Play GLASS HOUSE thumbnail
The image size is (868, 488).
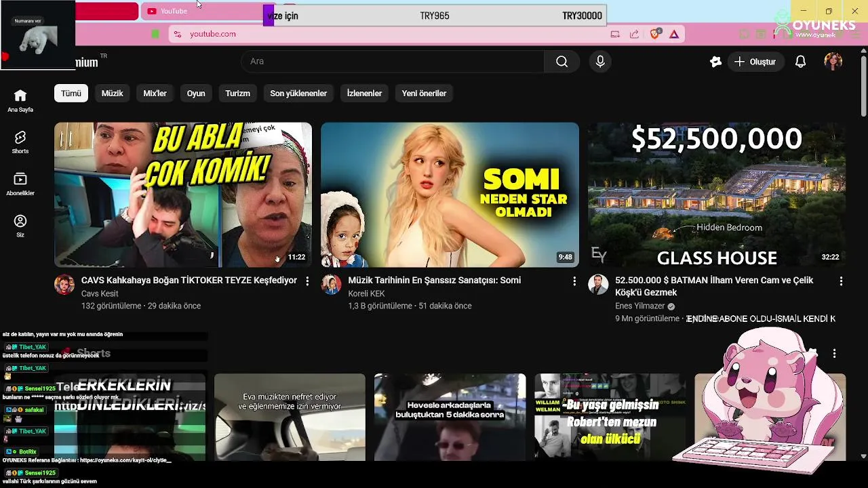[x=717, y=195]
